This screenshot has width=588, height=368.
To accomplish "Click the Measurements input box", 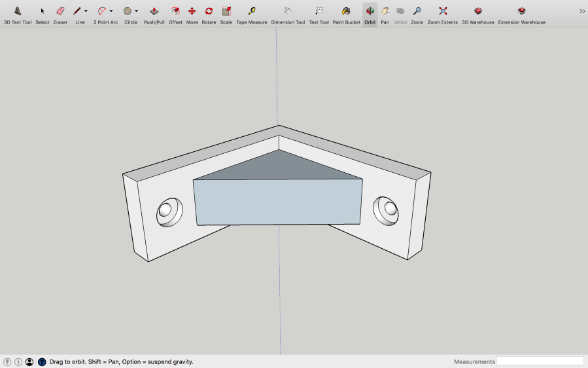I will (540, 361).
